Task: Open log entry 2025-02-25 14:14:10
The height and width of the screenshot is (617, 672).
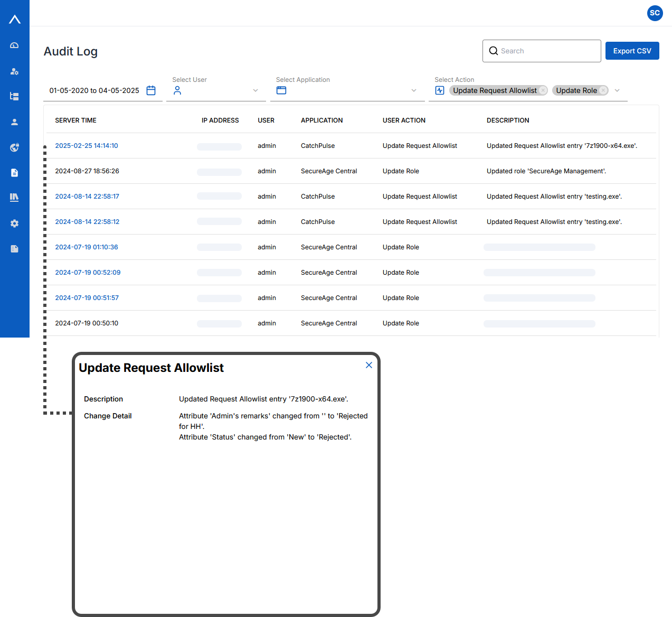Action: [87, 146]
